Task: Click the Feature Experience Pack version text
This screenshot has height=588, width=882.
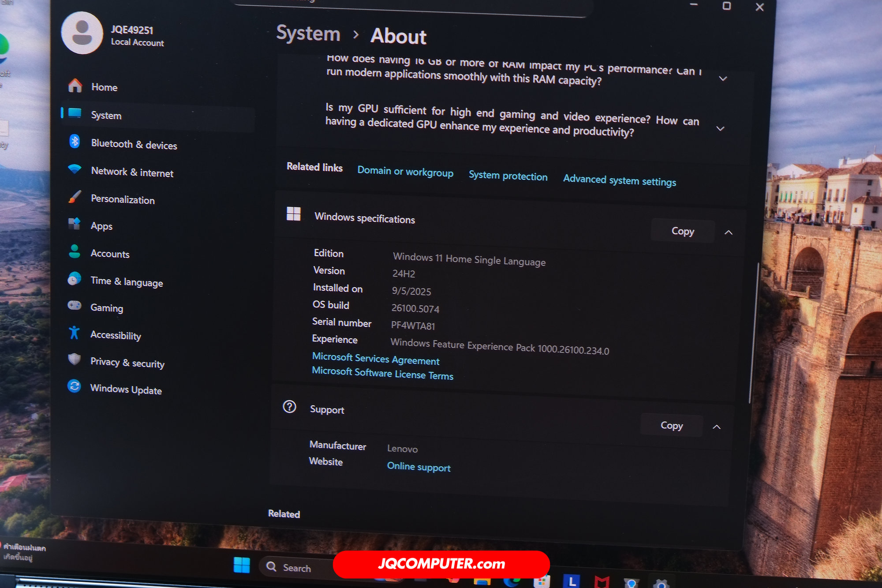Action: pyautogui.click(x=500, y=346)
